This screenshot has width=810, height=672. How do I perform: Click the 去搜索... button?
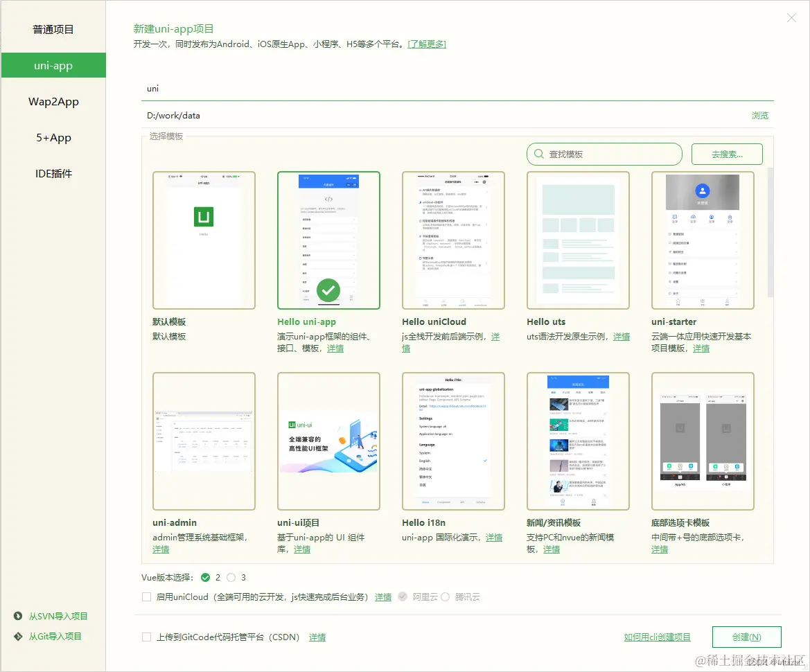point(727,154)
